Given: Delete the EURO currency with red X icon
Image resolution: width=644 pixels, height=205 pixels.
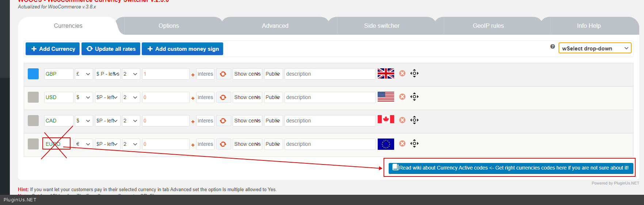Looking at the screenshot, I should pos(402,144).
